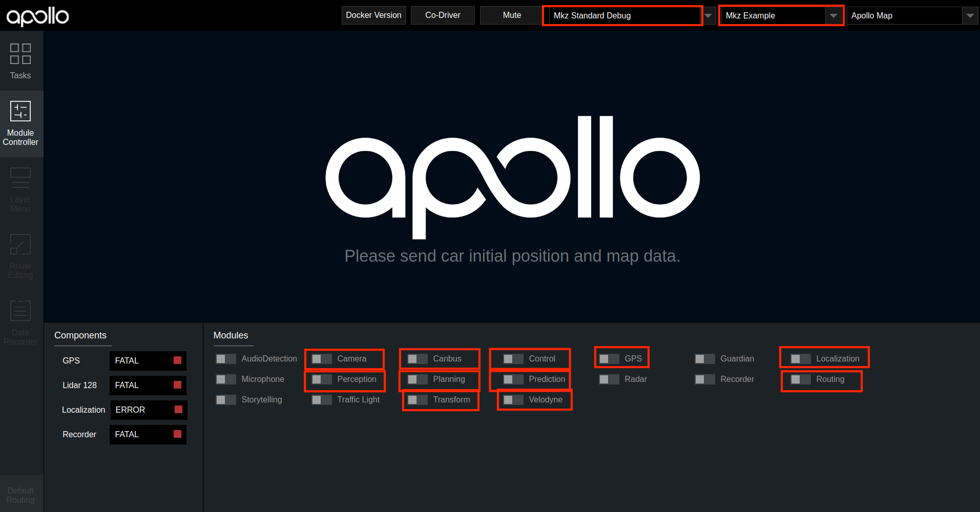This screenshot has height=512, width=980.
Task: Click the Lidar 128 component label
Action: (79, 385)
